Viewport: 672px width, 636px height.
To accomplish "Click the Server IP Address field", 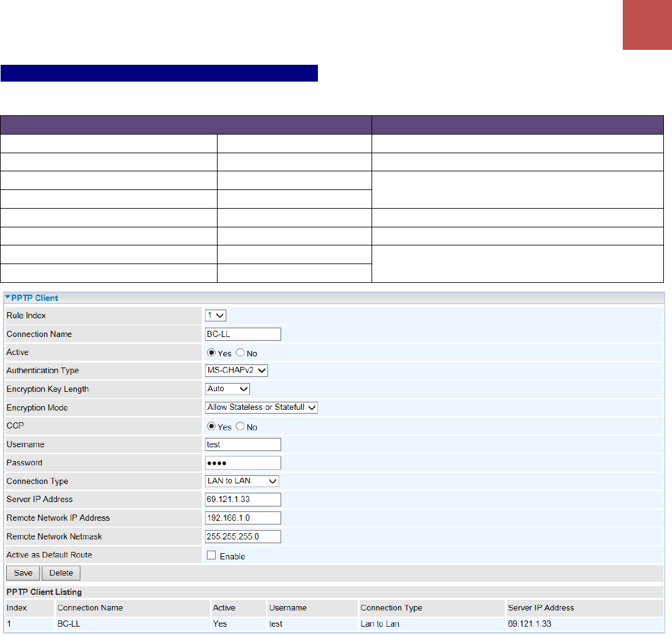I will coord(242,500).
